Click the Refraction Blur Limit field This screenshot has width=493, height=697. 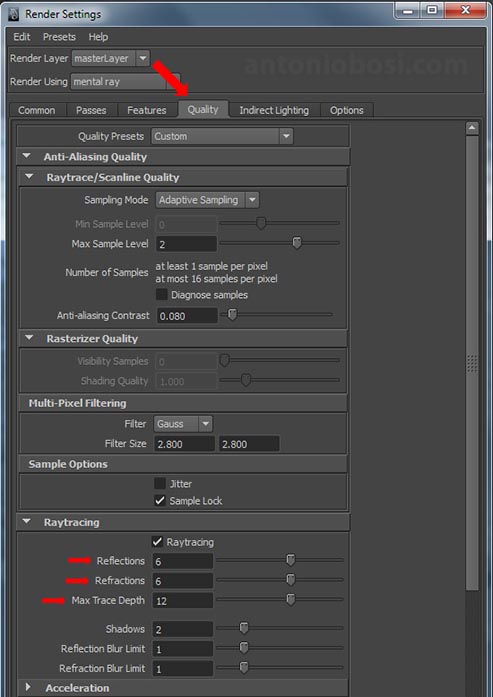coord(183,669)
